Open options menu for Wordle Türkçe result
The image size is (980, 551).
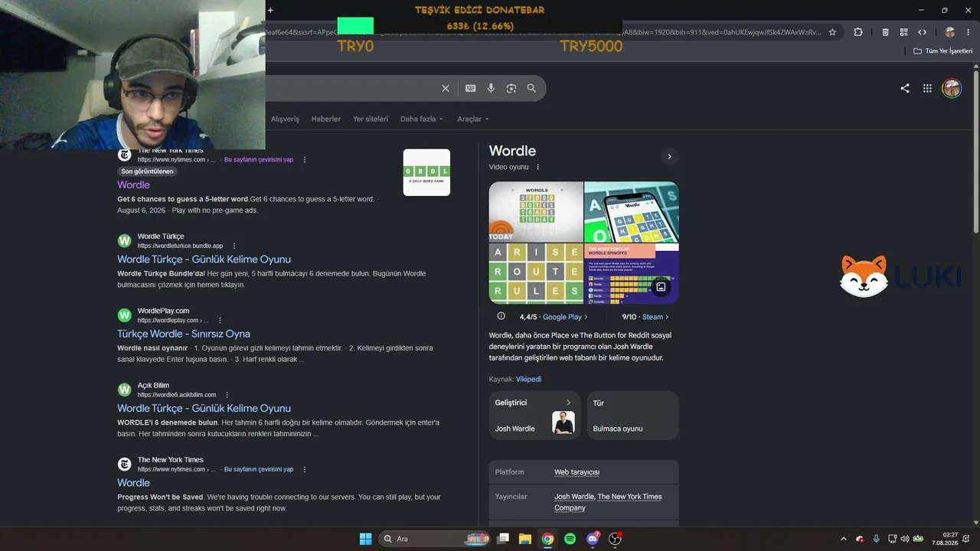click(234, 246)
